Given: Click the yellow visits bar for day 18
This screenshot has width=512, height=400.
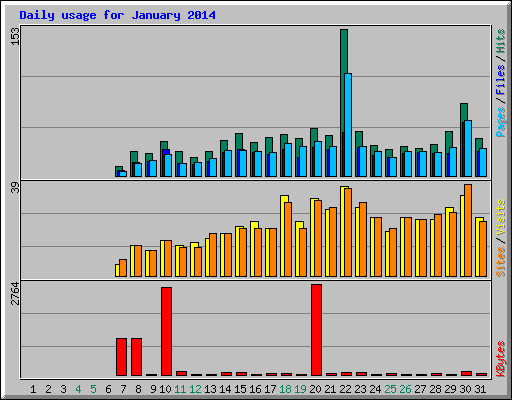Looking at the screenshot, I should click(283, 236).
